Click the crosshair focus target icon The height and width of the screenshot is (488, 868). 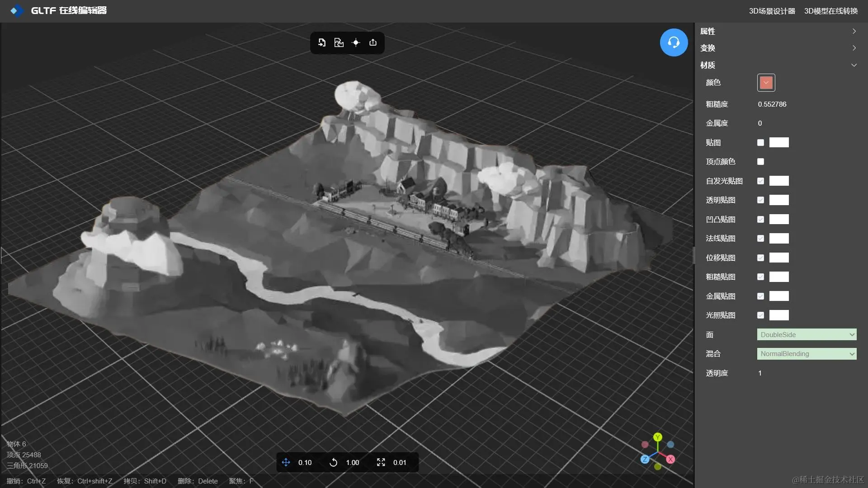click(x=356, y=42)
